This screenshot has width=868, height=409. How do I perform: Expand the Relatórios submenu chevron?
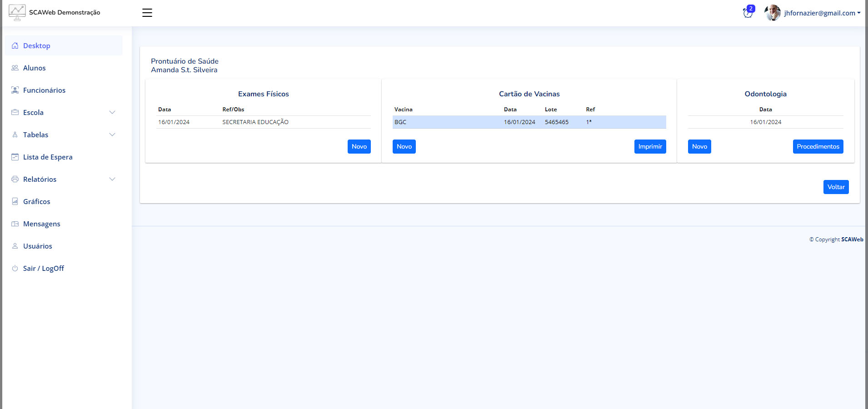112,180
